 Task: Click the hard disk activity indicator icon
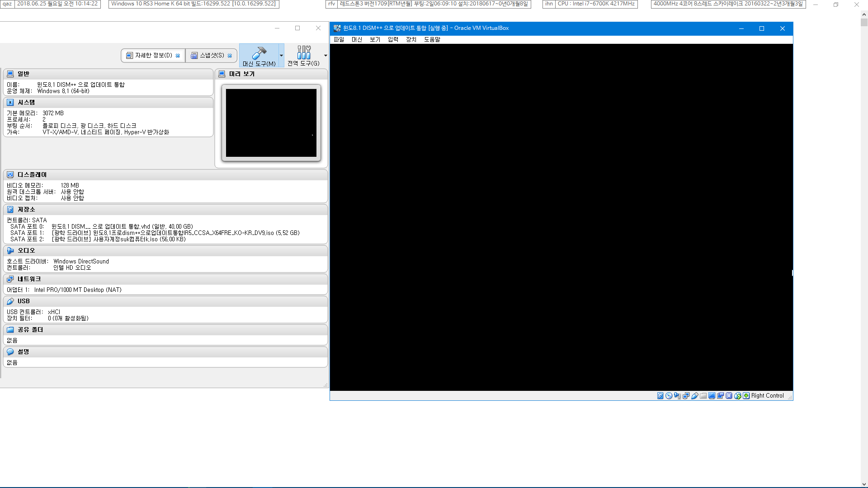coord(660,396)
